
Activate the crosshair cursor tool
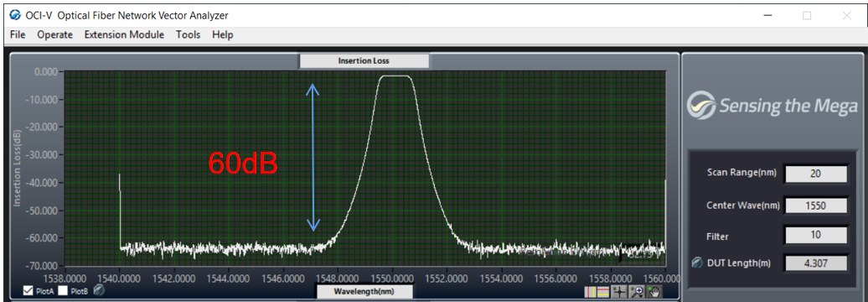[x=619, y=292]
